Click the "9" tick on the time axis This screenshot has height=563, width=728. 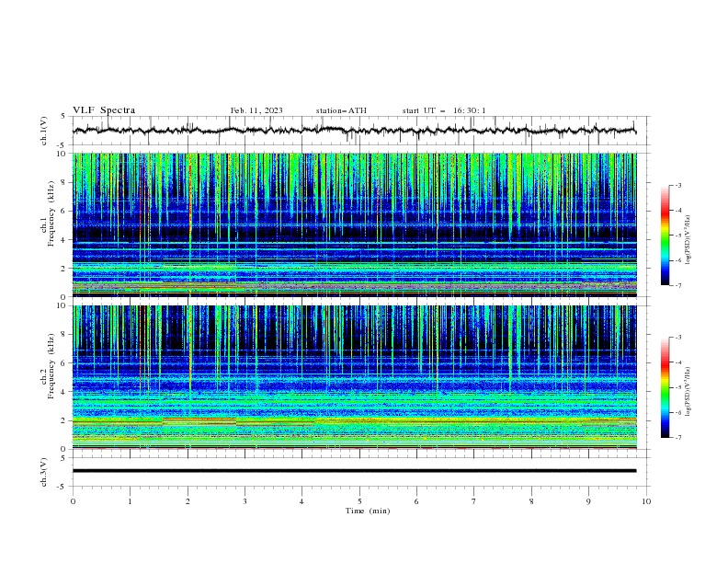[x=588, y=501]
